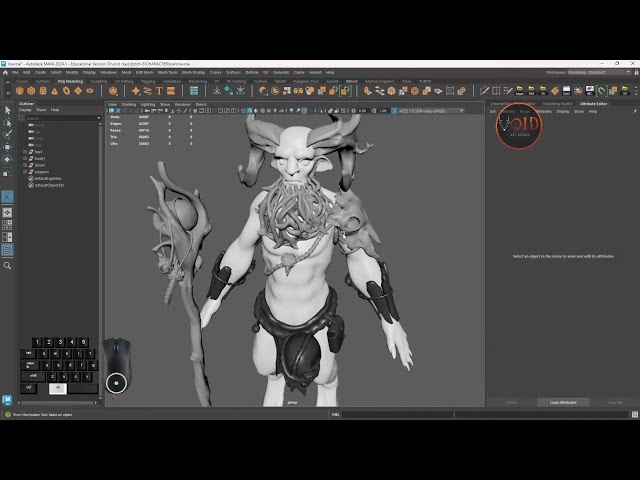The height and width of the screenshot is (480, 640).
Task: Open the Workspace dropdown
Action: point(599,72)
